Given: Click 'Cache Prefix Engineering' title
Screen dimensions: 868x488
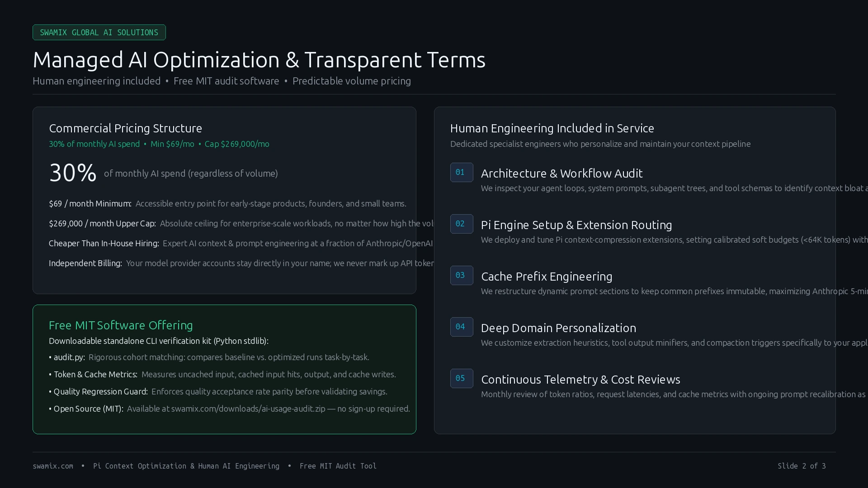Looking at the screenshot, I should point(547,277).
